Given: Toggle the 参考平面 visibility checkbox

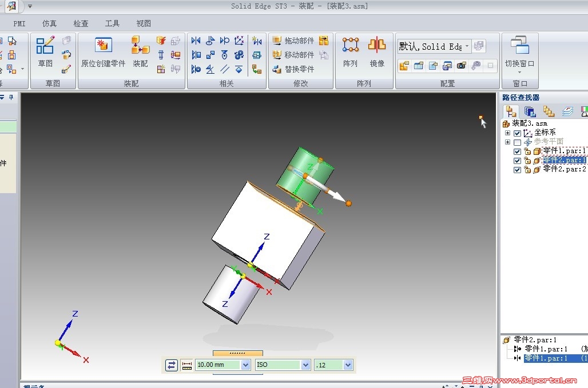Looking at the screenshot, I should 517,142.
